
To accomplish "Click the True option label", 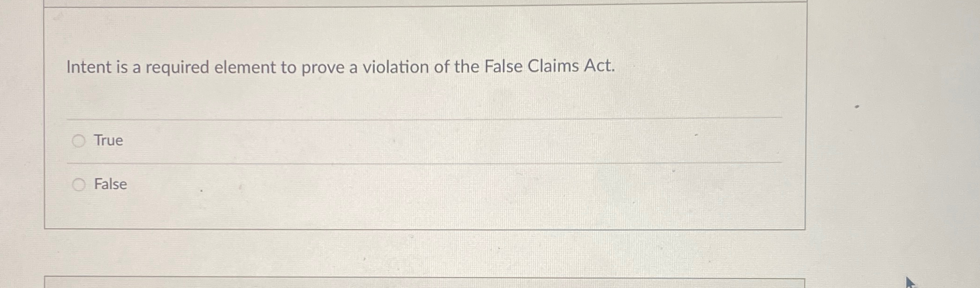I will point(108,140).
